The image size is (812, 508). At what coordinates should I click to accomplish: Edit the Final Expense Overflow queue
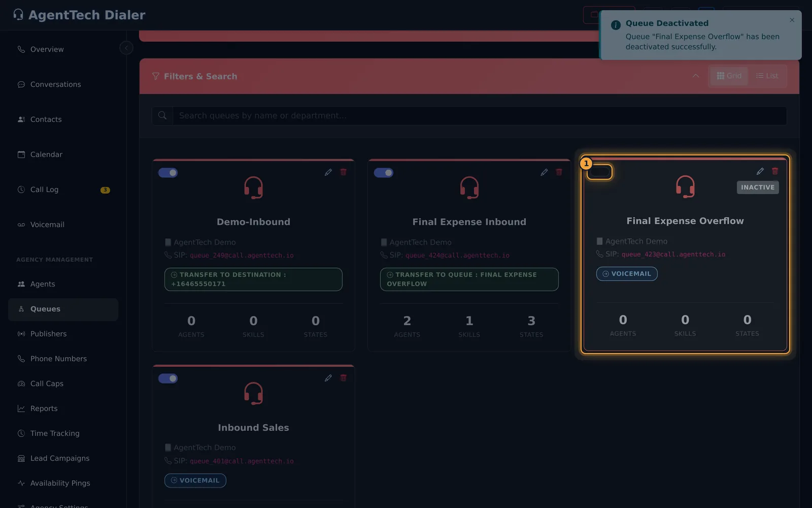coord(760,172)
